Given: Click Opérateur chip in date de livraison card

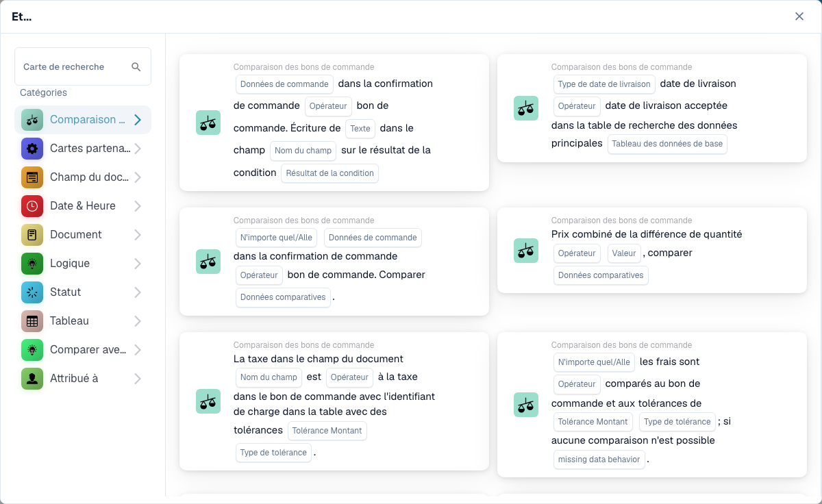Looking at the screenshot, I should click(577, 106).
